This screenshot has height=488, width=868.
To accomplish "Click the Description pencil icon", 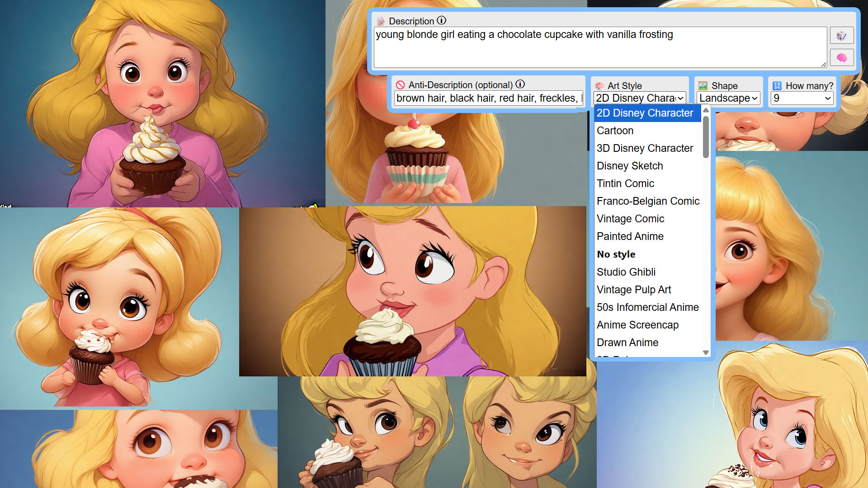I will 381,21.
